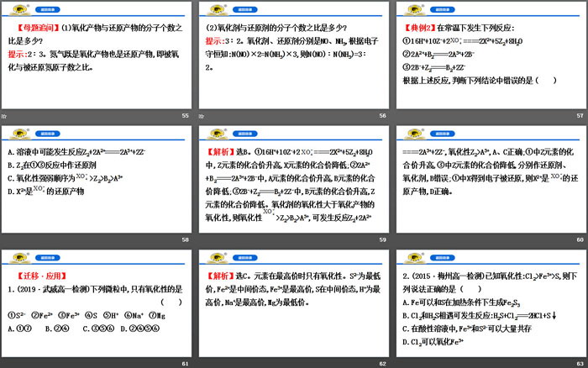588x368 pixels.
Task: Click question 2 (2015·梅州高一检测) on slide 63
Action: point(490,282)
